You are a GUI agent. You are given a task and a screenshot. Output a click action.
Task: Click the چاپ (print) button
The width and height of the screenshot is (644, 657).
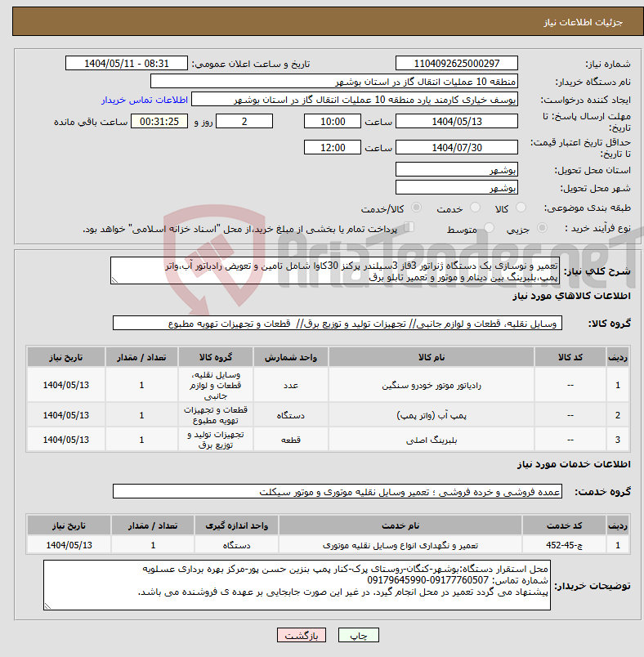click(358, 636)
